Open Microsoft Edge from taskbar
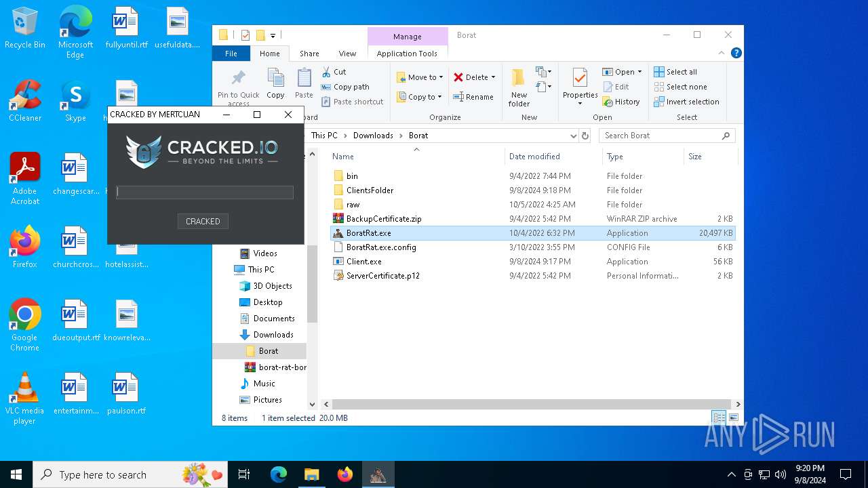 [x=279, y=474]
